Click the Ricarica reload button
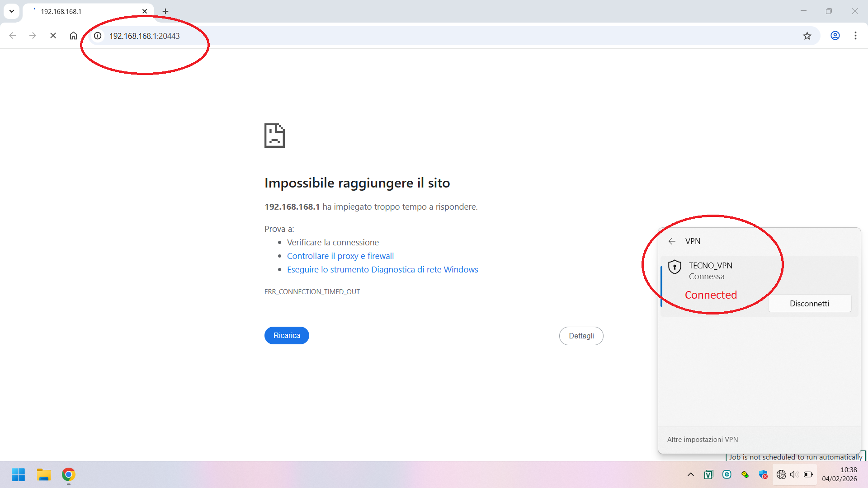Image resolution: width=868 pixels, height=488 pixels. [x=287, y=336]
